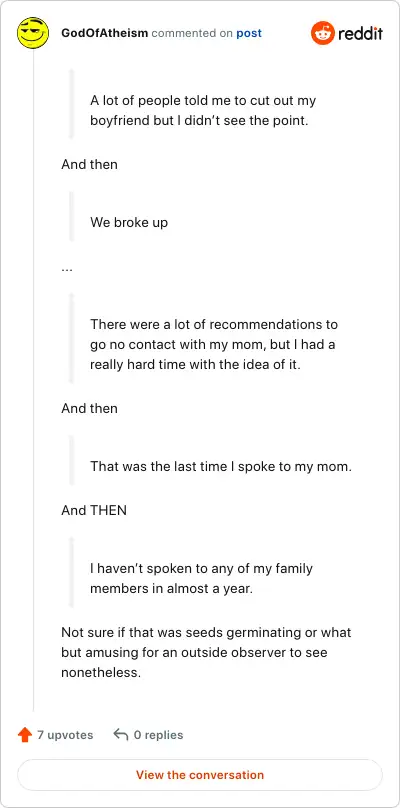Viewport: 400px width, 808px height.
Task: Click the quote about going no contact
Action: [213, 345]
